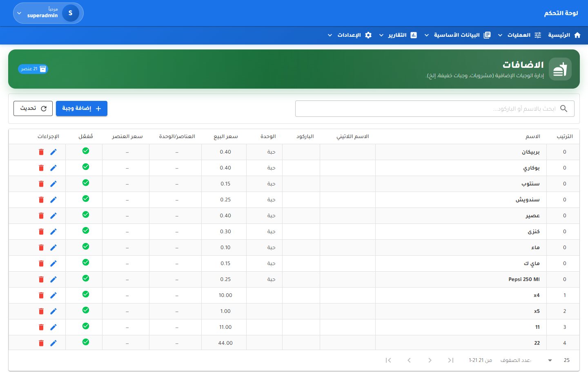The height and width of the screenshot is (386, 588).
Task: Click the search magnifier icon
Action: (x=564, y=109)
